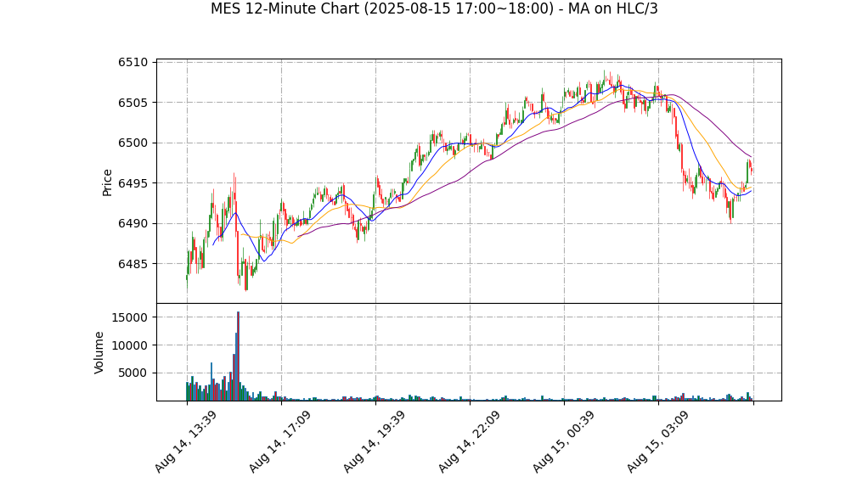Click the Price axis title
868x488 pixels.
(x=107, y=182)
